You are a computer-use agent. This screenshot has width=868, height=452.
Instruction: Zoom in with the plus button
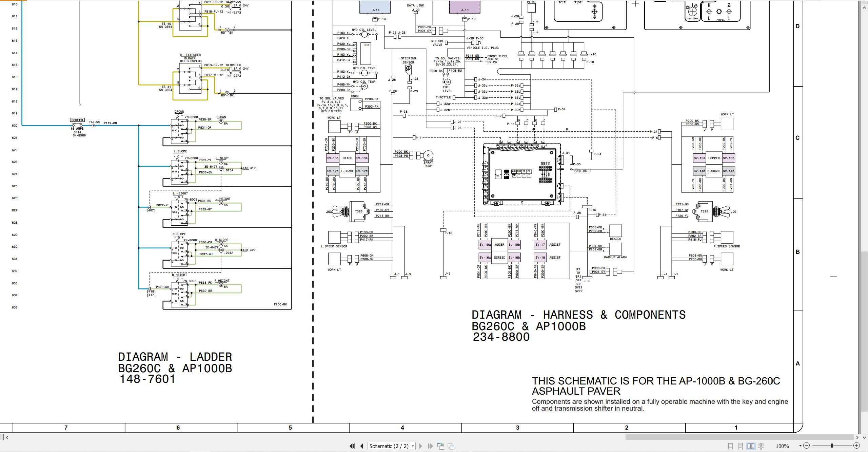coord(856,446)
